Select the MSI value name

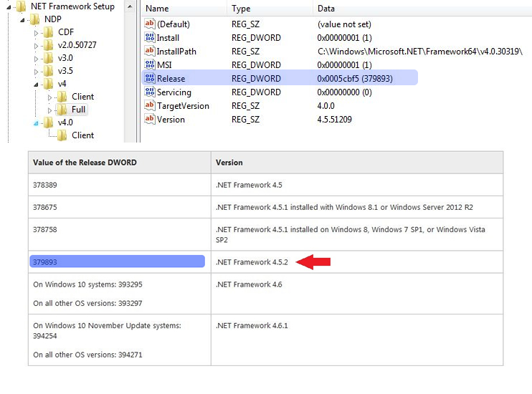164,64
